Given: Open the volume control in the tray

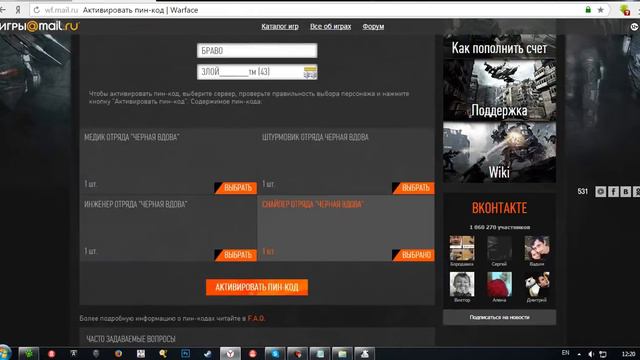Looking at the screenshot, I should click(x=591, y=354).
